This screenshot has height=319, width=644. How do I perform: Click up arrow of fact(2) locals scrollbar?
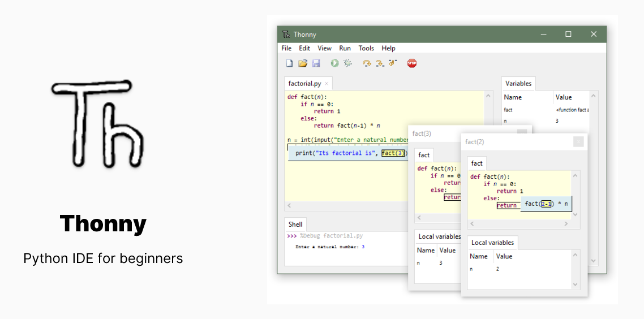pyautogui.click(x=575, y=255)
